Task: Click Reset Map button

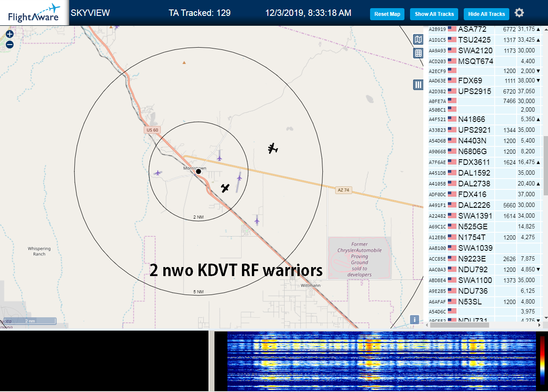Action: 387,14
